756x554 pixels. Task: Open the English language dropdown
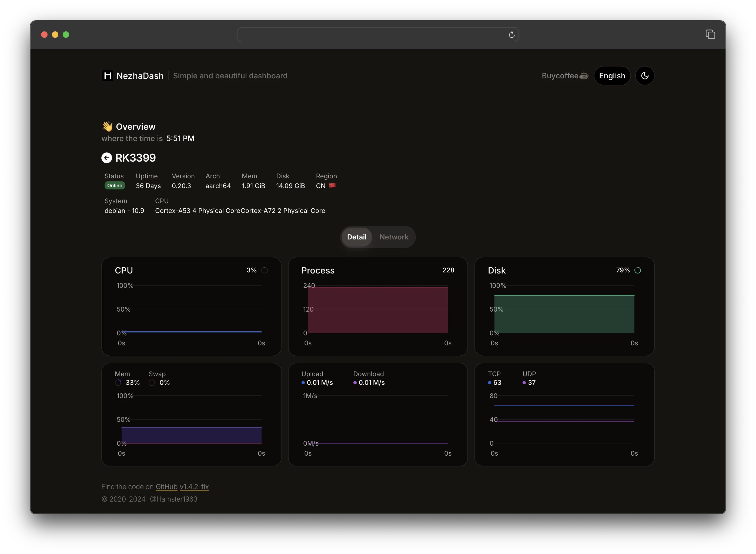612,76
